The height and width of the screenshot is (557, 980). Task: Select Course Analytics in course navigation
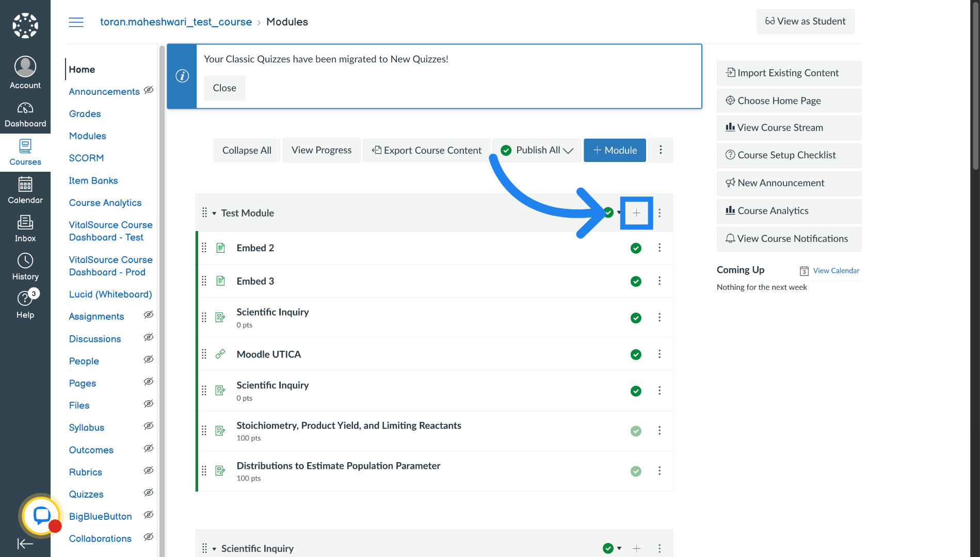click(x=105, y=203)
